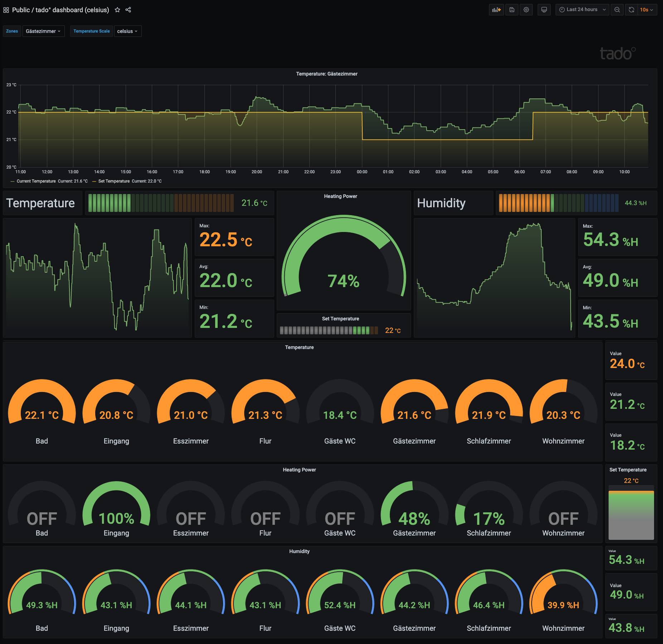The width and height of the screenshot is (663, 644).
Task: Click the dashboards grid icon before Public
Action: tap(6, 10)
